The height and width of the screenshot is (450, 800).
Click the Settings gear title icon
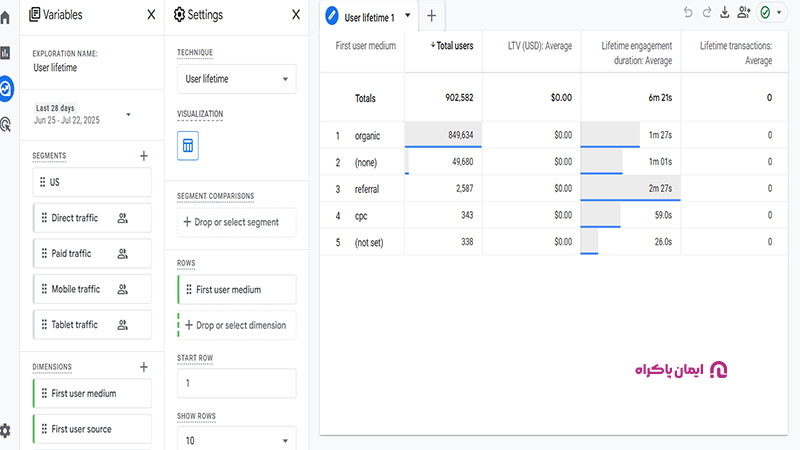179,15
